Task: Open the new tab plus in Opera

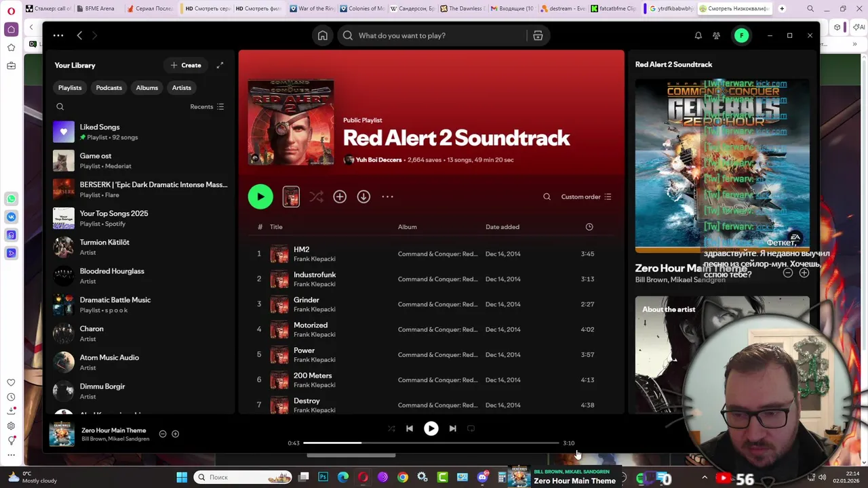Action: (x=782, y=9)
